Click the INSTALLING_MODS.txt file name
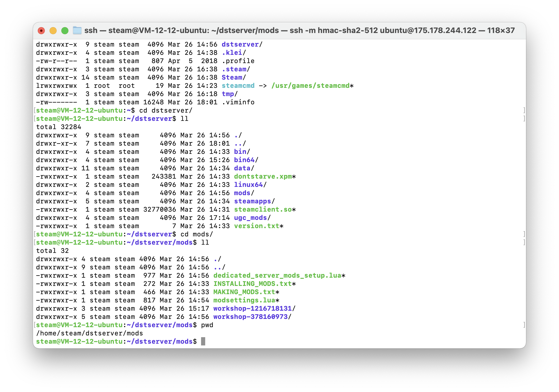The image size is (559, 392). pyautogui.click(x=252, y=284)
